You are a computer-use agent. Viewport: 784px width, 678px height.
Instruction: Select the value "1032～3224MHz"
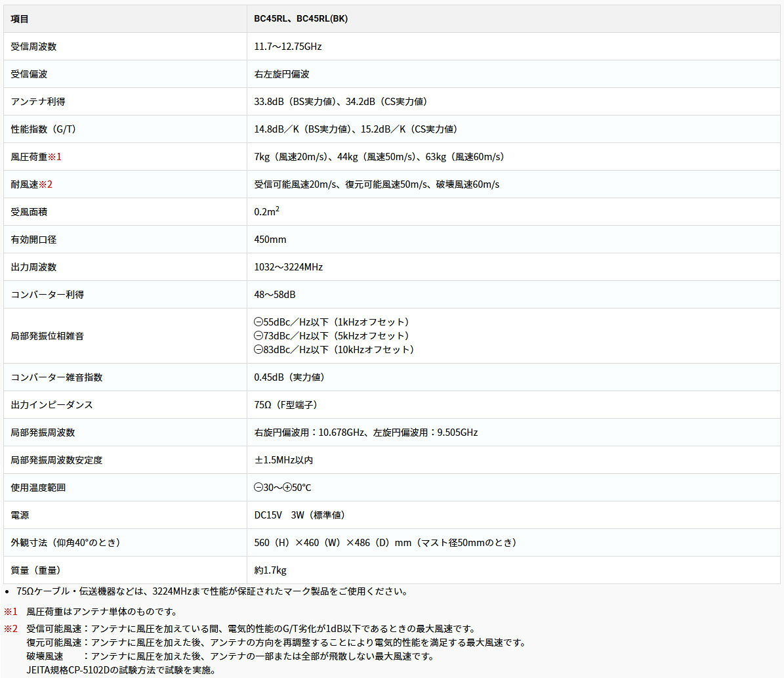tap(289, 266)
